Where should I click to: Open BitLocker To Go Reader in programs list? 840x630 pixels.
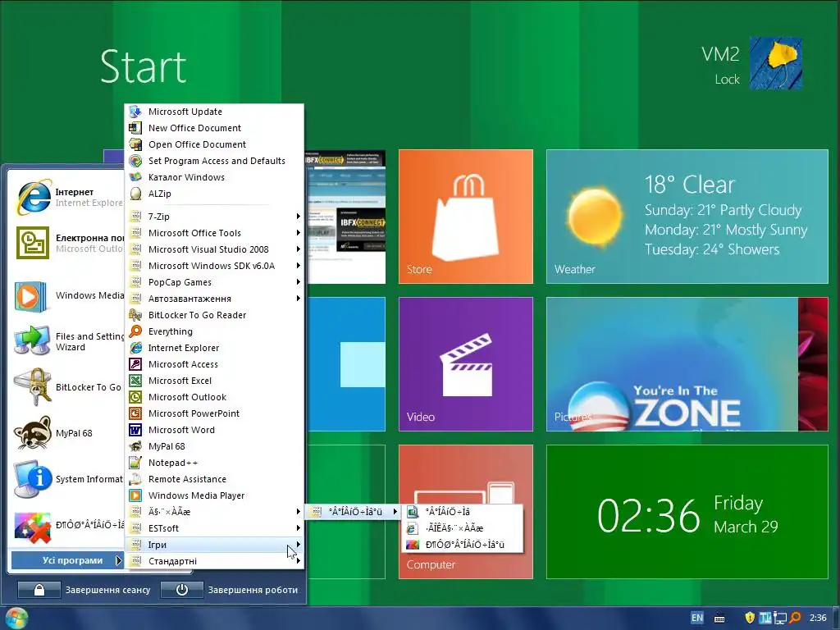pyautogui.click(x=214, y=315)
